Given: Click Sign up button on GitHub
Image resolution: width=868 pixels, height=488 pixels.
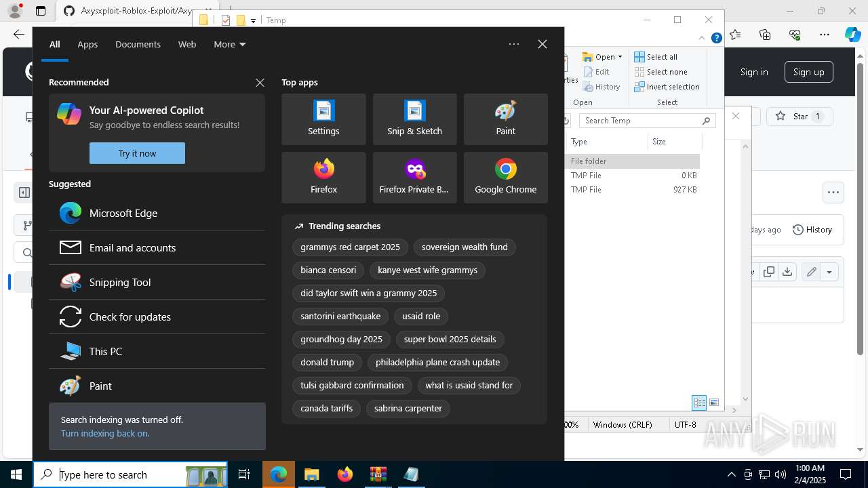Looking at the screenshot, I should pyautogui.click(x=808, y=72).
